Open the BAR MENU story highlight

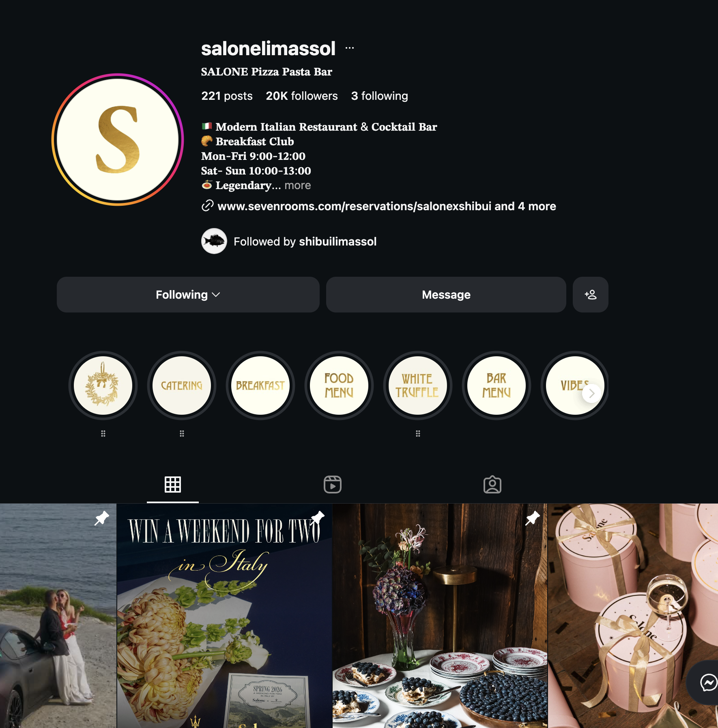pos(497,386)
